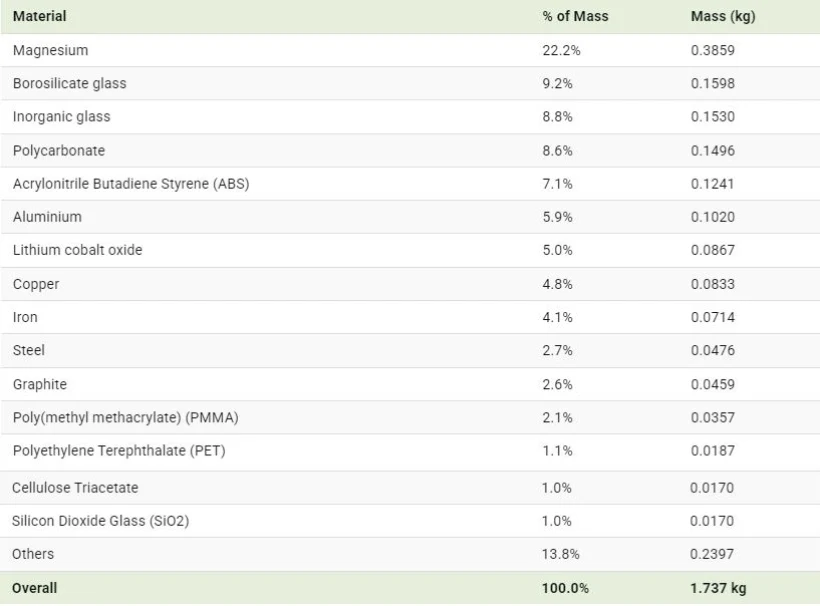Viewport: 820px width, 606px height.
Task: Select the Iron percentage 4.1%
Action: click(x=557, y=317)
